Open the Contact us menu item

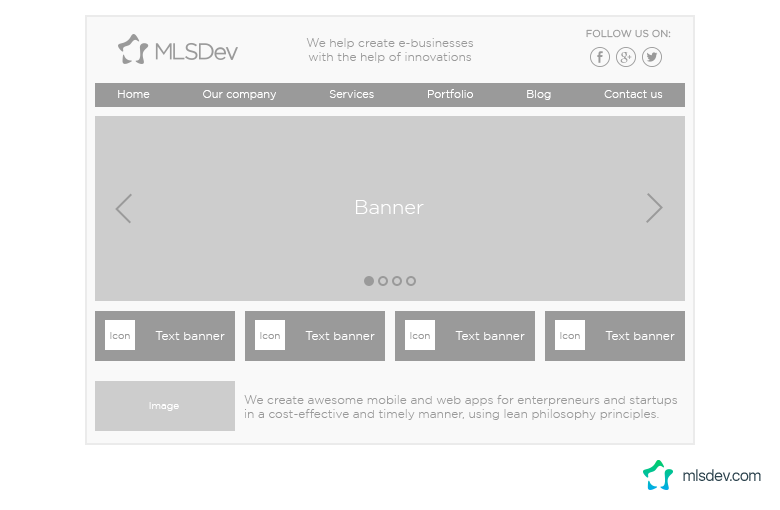click(x=633, y=94)
